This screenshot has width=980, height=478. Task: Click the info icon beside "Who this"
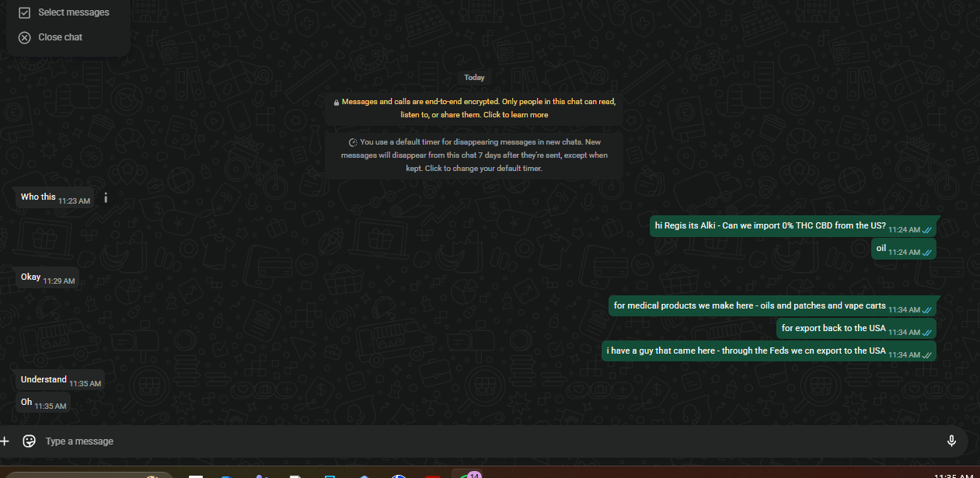point(106,198)
